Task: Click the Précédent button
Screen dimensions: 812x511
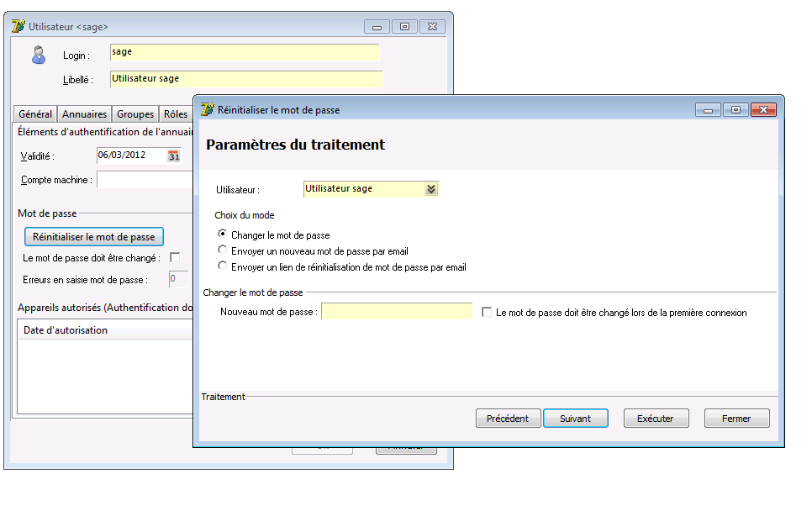Action: tap(508, 419)
